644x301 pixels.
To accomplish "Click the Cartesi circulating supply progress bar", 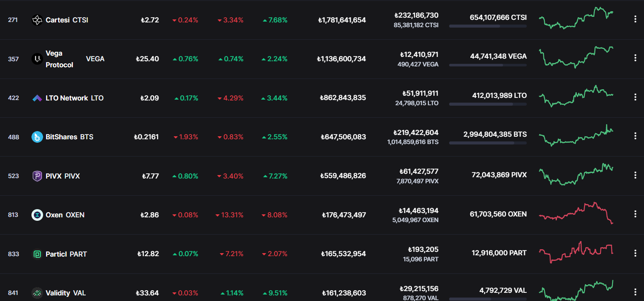I will [488, 26].
